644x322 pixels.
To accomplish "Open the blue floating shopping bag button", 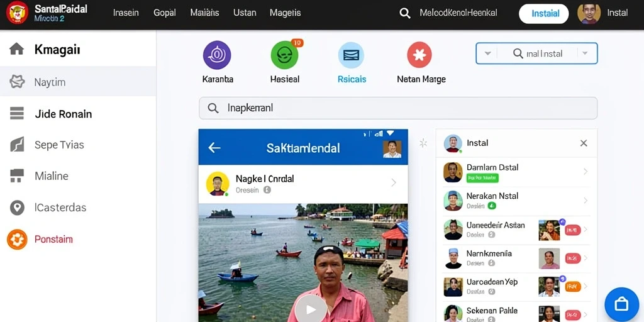I will click(x=621, y=304).
